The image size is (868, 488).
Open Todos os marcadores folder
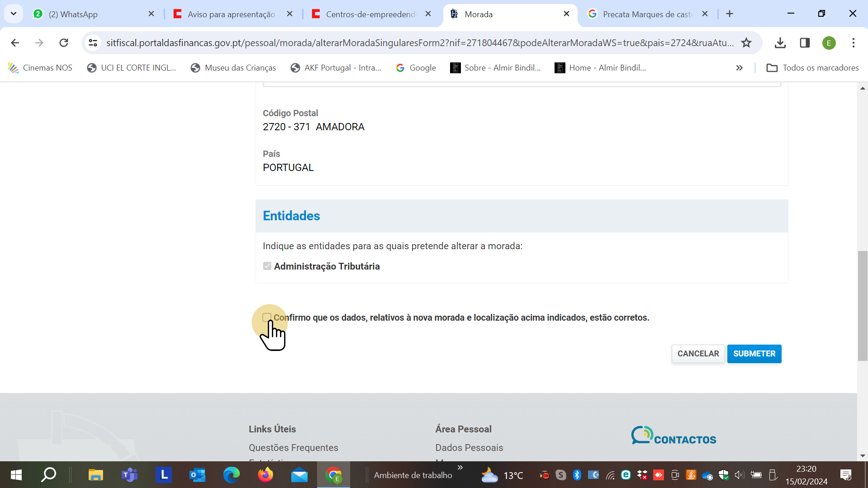pos(812,68)
